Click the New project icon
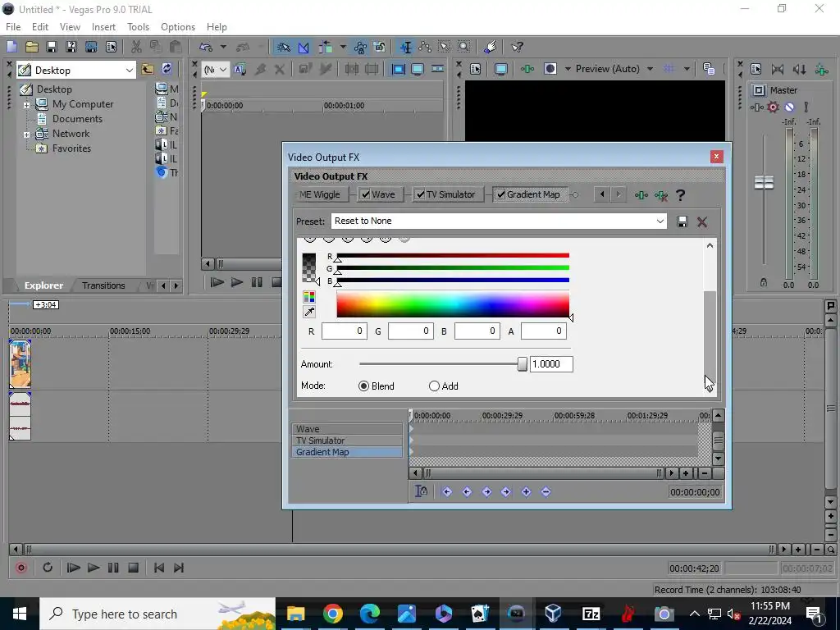This screenshot has height=630, width=840. tap(11, 47)
